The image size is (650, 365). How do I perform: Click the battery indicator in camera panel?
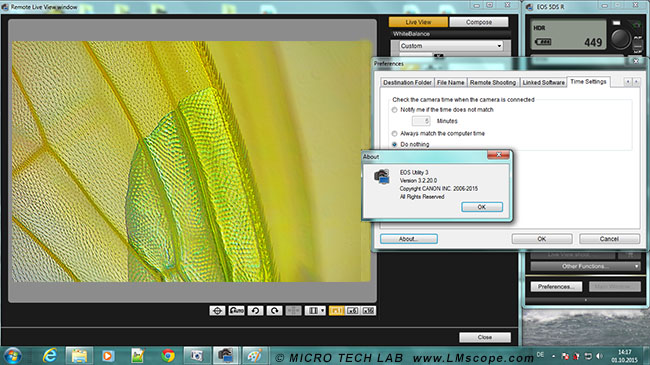tap(543, 42)
